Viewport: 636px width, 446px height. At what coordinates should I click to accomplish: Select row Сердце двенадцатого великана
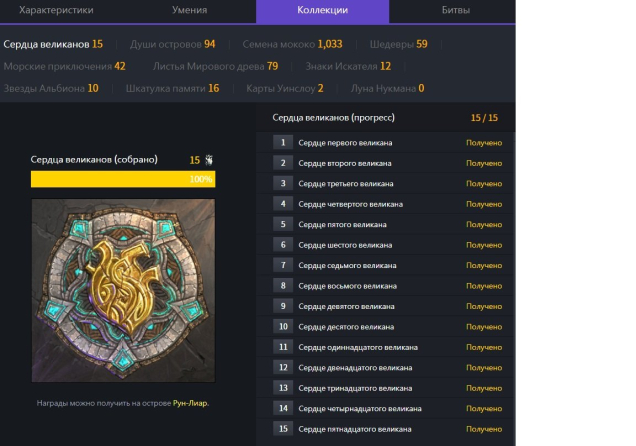point(386,367)
